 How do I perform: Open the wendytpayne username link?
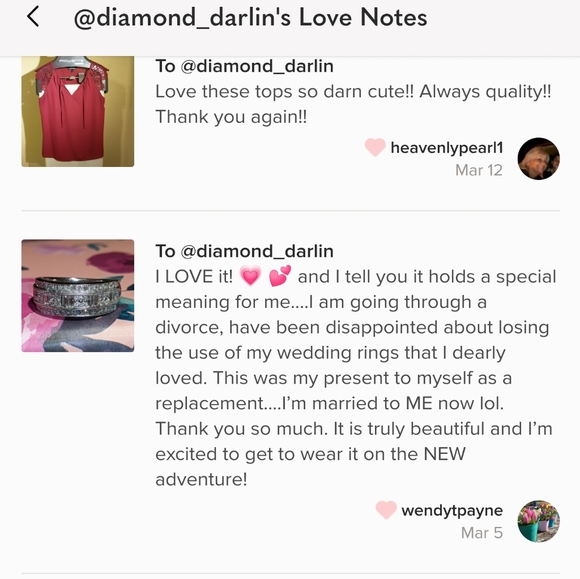point(452,511)
